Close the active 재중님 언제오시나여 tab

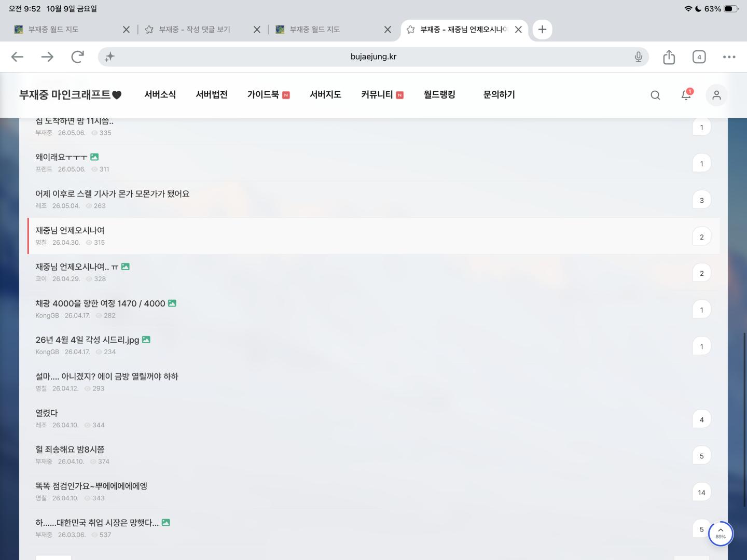(x=518, y=30)
